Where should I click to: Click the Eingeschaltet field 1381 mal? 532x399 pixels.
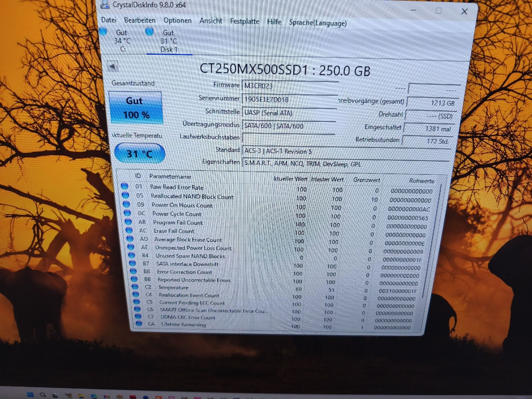click(x=428, y=128)
